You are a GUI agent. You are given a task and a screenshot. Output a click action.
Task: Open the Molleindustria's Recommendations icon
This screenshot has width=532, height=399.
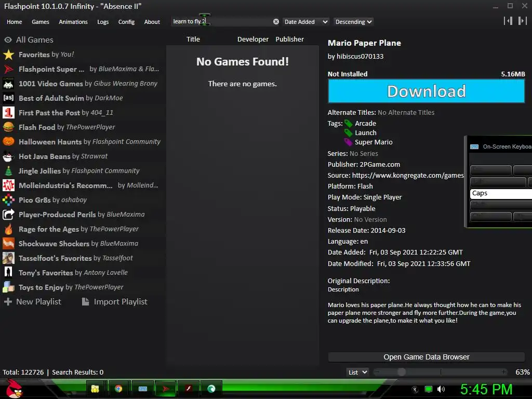pyautogui.click(x=8, y=185)
